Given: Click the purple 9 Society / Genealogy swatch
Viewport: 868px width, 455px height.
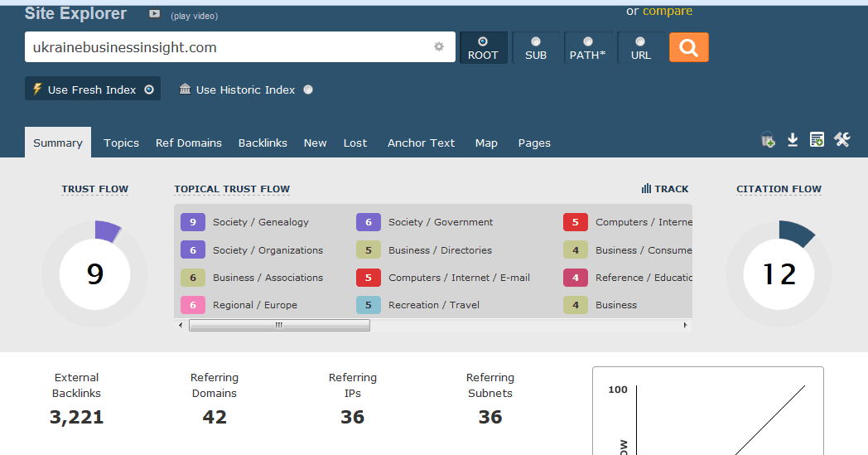Looking at the screenshot, I should 193,222.
